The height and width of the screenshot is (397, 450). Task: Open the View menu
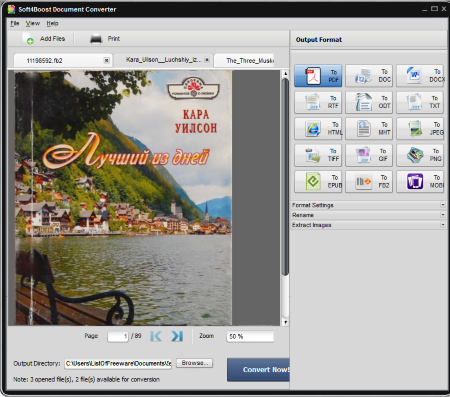click(x=33, y=23)
